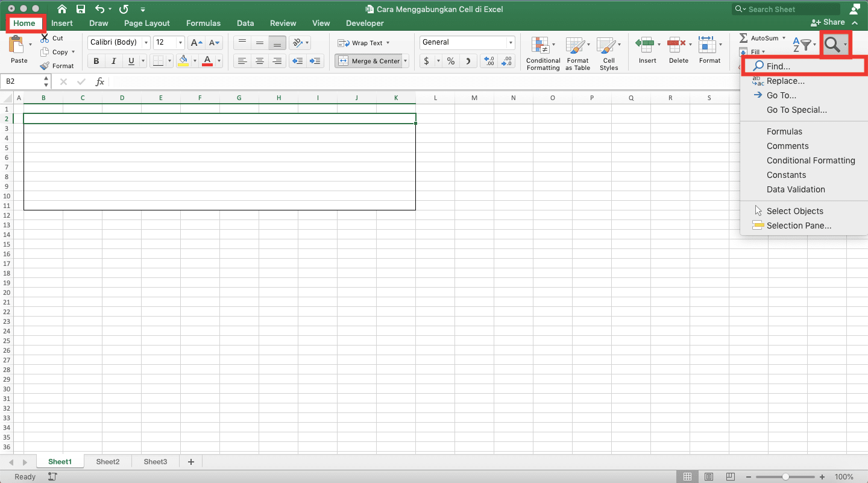
Task: Click the ribbon Format cells icon
Action: (x=706, y=43)
